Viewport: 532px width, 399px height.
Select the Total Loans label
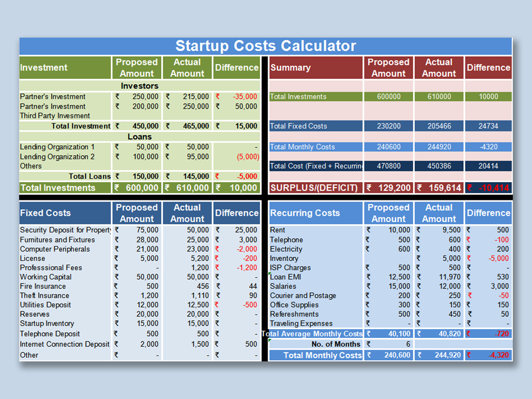(90, 176)
